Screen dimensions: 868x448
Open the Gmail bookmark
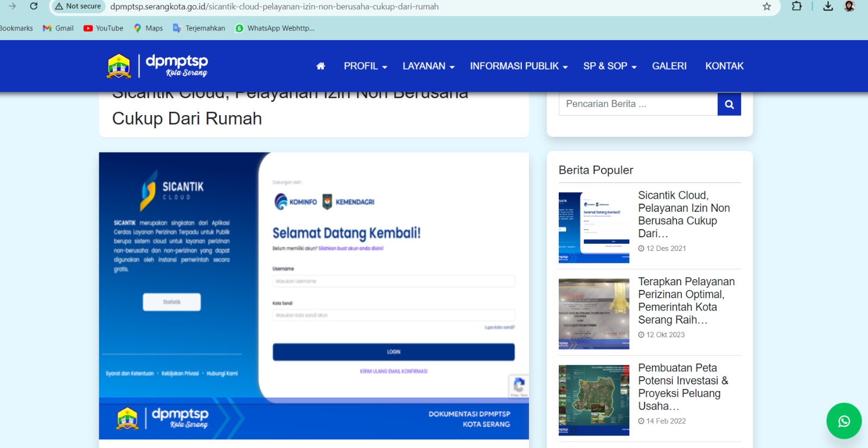(x=58, y=28)
